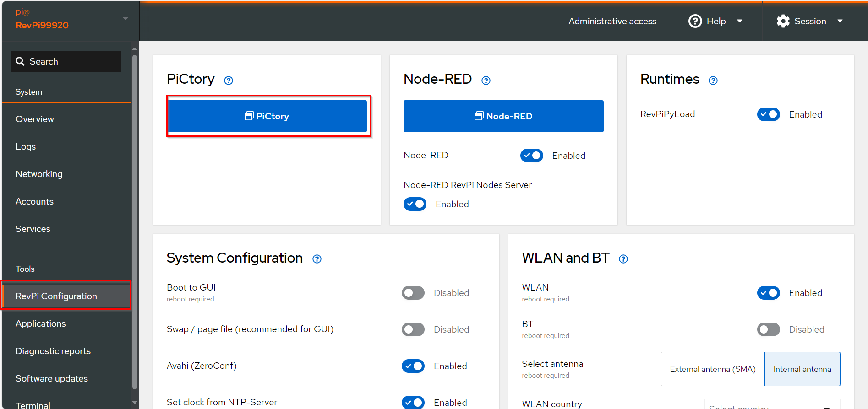Viewport: 868px width, 409px height.
Task: Toggle the WLAN switch
Action: (769, 293)
